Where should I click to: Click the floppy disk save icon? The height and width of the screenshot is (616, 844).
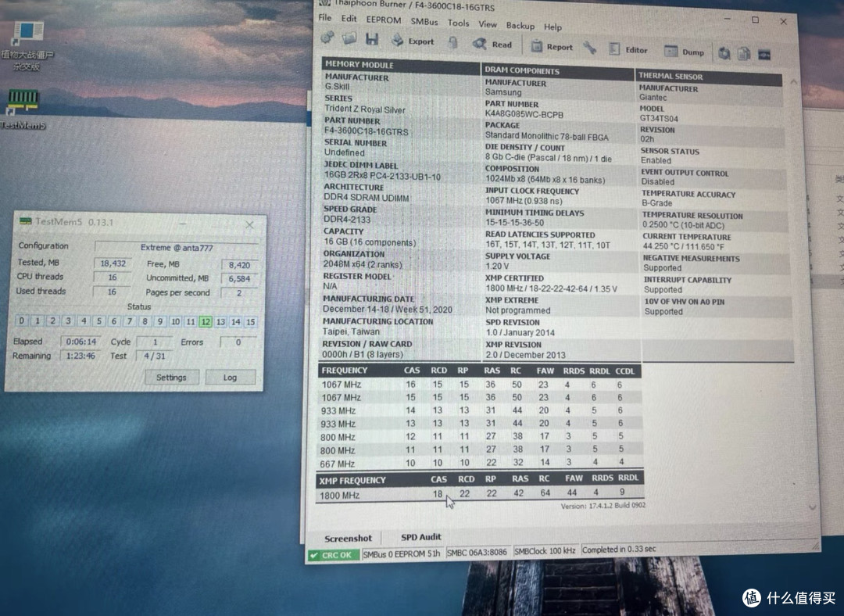coord(372,39)
